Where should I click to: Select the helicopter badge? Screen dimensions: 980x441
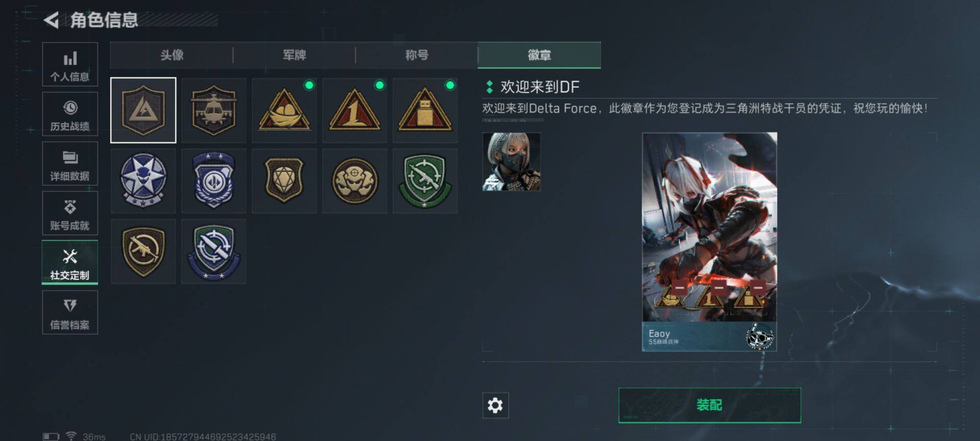[214, 110]
